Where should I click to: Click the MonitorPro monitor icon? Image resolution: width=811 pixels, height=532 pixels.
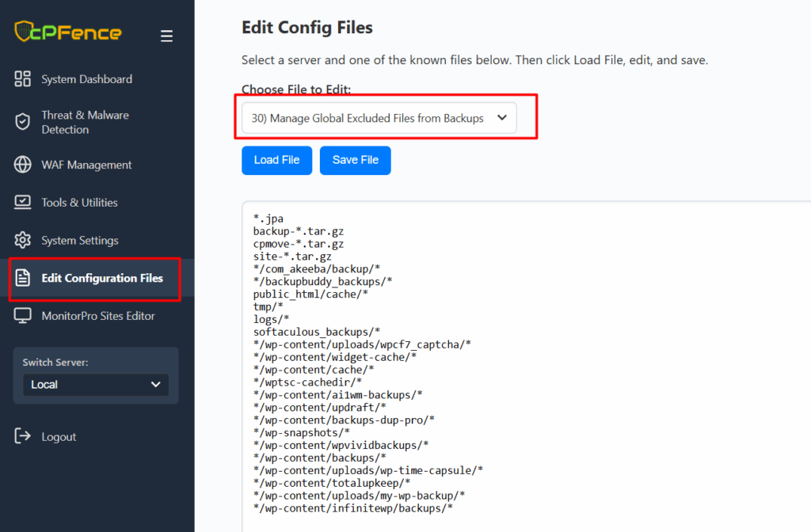tap(23, 316)
